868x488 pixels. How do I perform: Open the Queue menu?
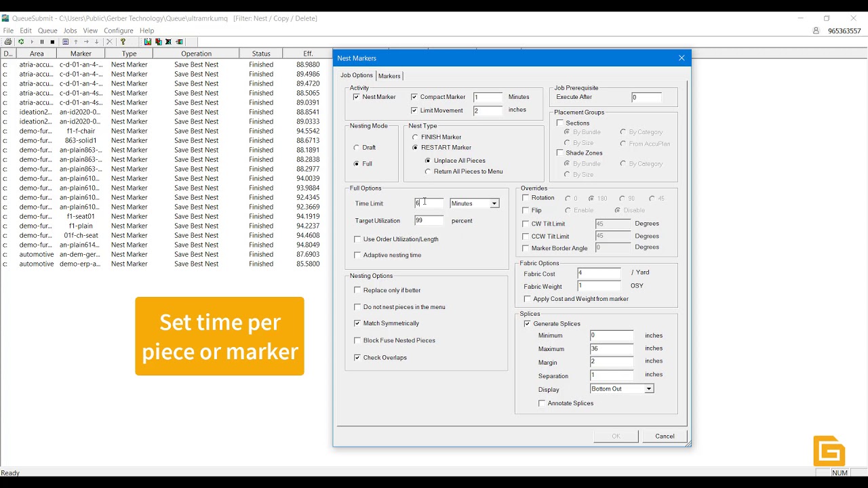coord(47,30)
